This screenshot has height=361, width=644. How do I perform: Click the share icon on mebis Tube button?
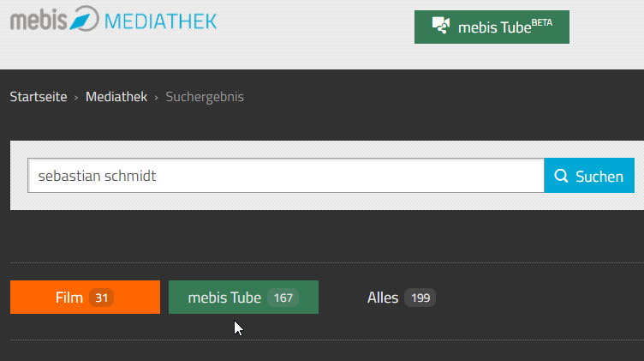point(442,26)
